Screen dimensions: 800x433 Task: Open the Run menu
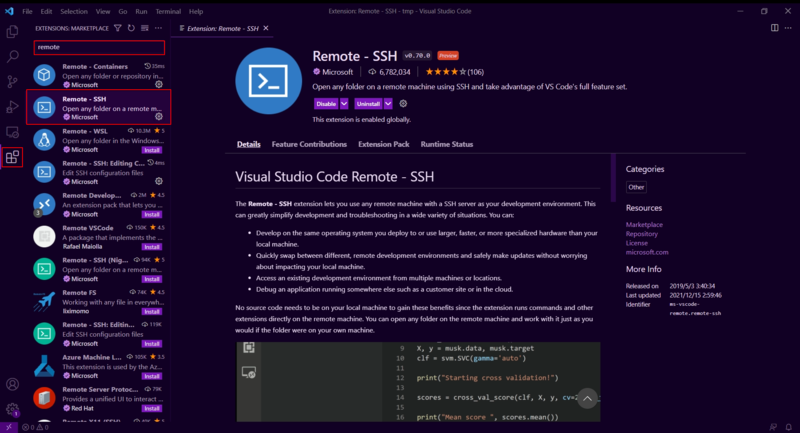pos(141,11)
